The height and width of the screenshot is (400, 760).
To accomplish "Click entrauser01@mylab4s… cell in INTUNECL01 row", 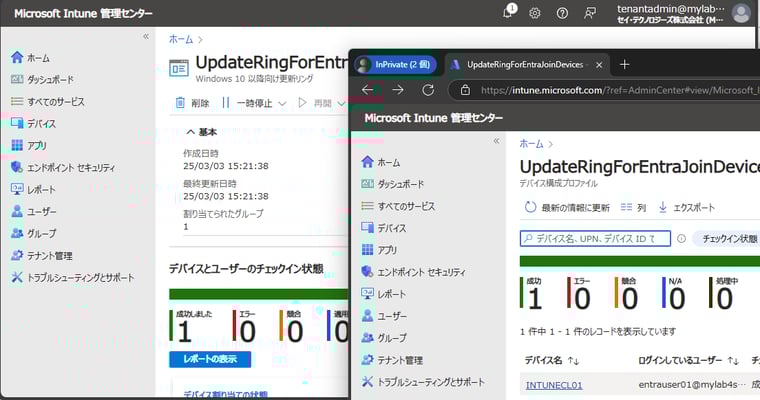I will (x=692, y=385).
